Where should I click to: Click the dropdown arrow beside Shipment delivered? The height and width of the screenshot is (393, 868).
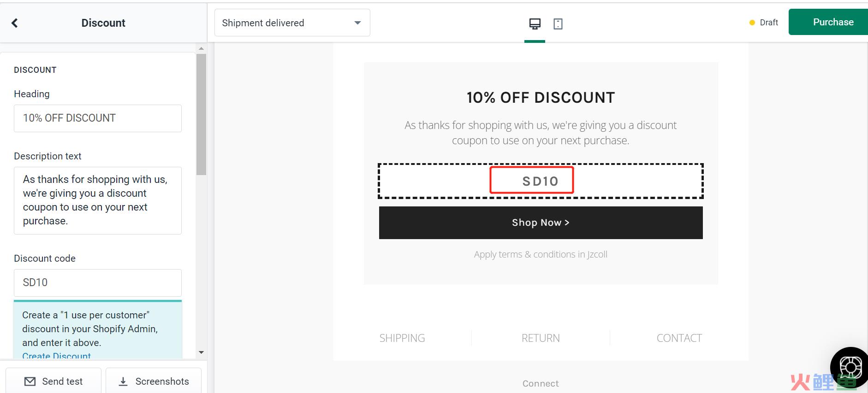357,23
